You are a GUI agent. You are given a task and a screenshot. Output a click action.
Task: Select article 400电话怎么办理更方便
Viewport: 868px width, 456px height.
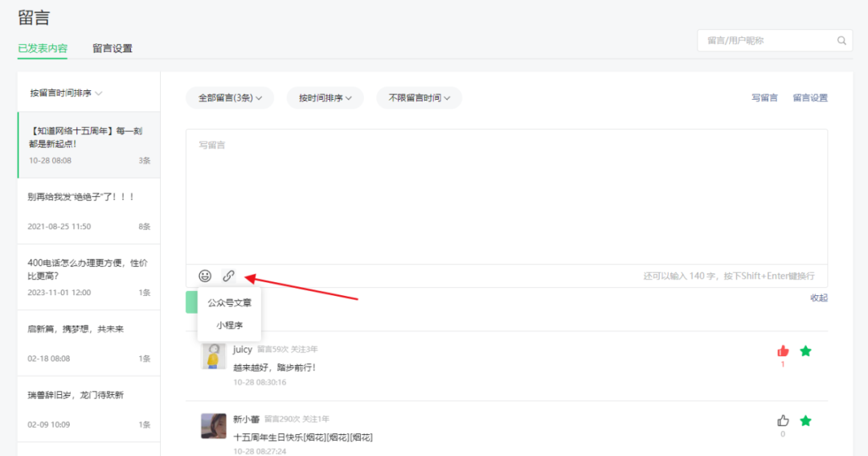(88, 277)
